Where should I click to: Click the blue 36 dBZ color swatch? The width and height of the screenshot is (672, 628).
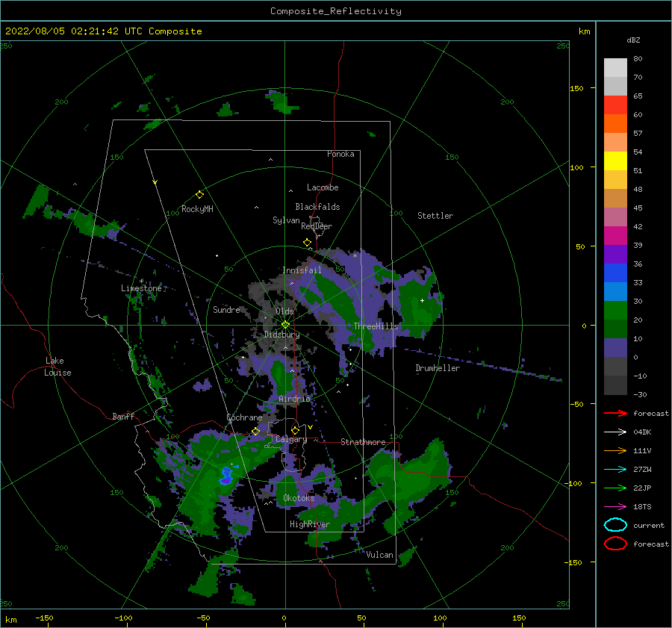pyautogui.click(x=615, y=273)
